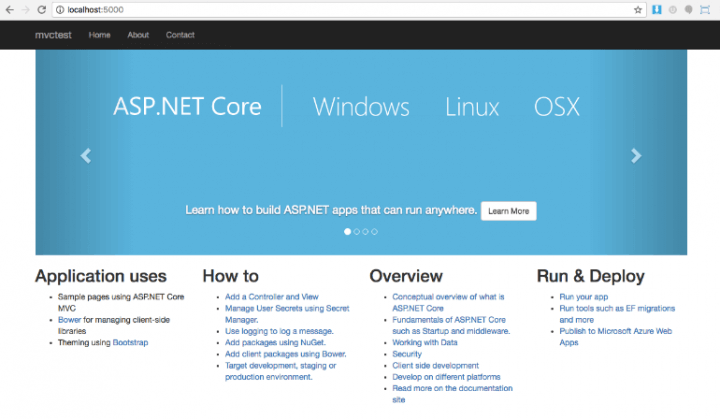Open Conceptual overview of what is ASP.NET Core

point(448,303)
